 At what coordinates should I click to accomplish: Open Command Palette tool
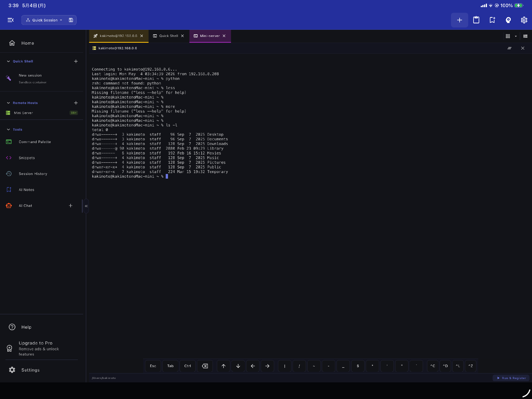coord(42,142)
